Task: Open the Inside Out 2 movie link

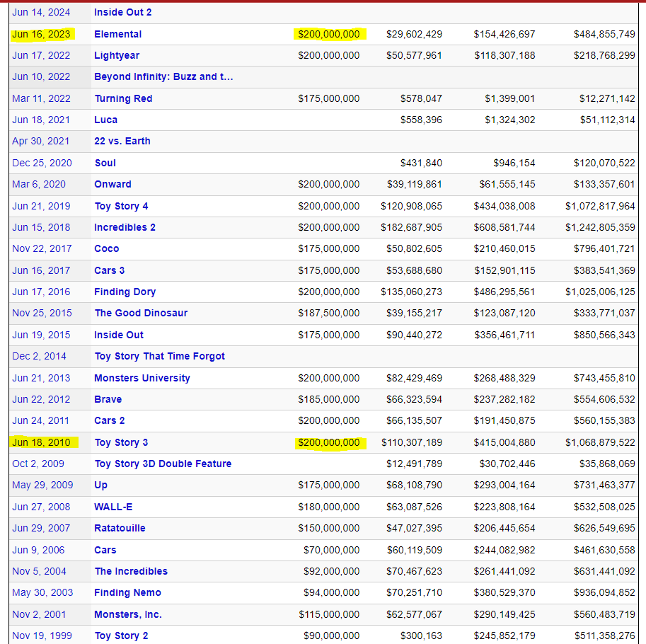Action: click(123, 12)
